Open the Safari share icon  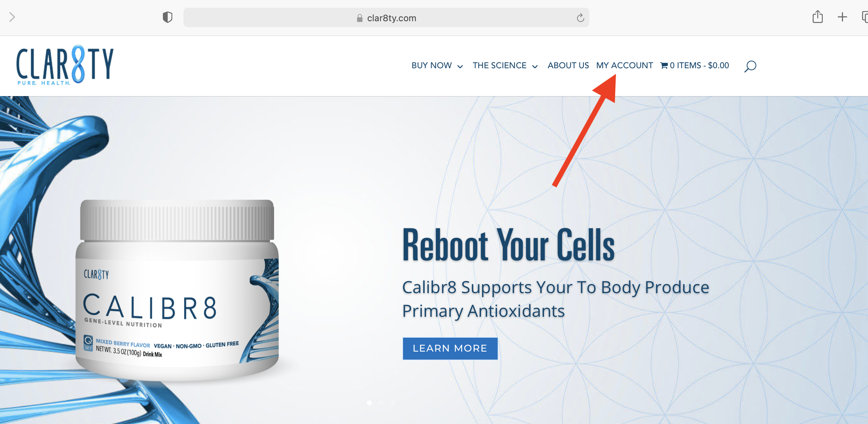pyautogui.click(x=818, y=17)
